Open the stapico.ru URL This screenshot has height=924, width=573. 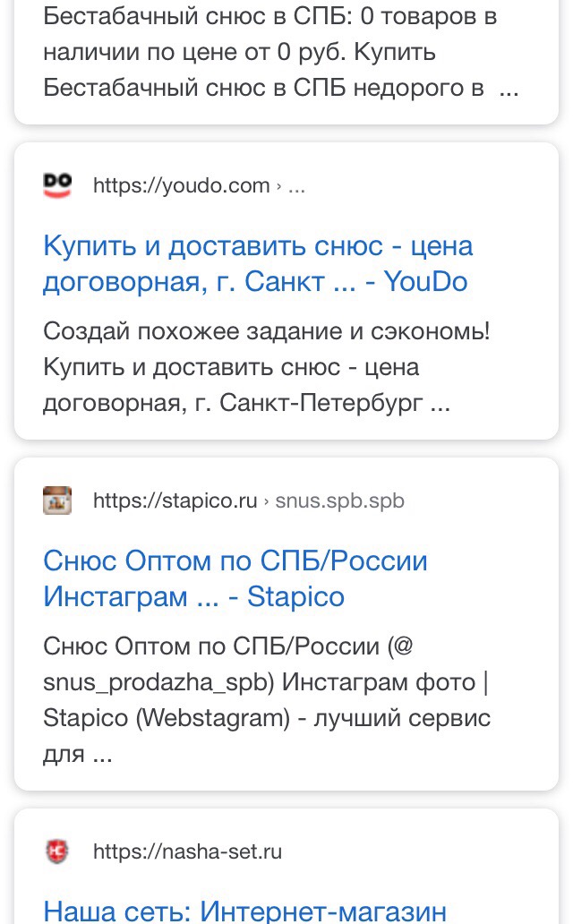click(x=175, y=500)
